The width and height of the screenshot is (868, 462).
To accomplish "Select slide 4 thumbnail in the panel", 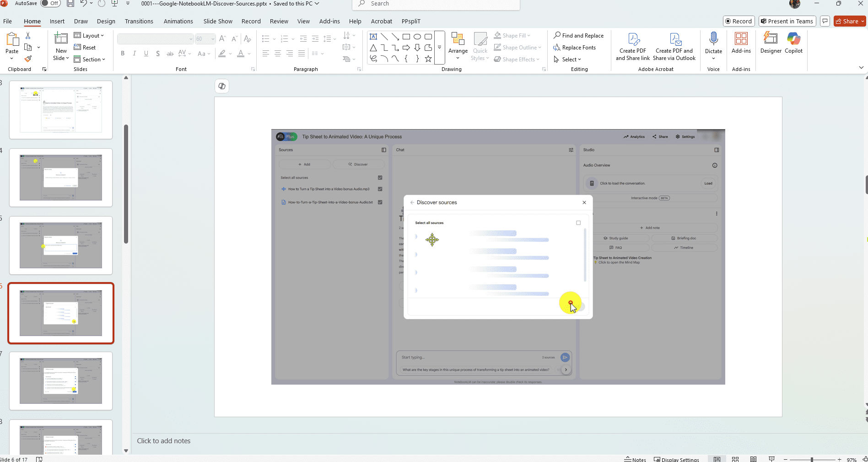I will point(61,178).
